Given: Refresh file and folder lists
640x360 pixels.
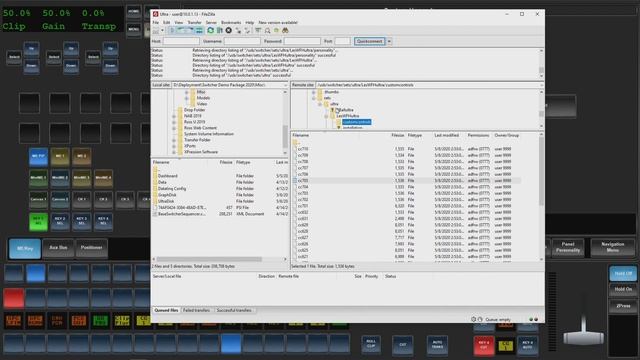Looking at the screenshot, I should (x=211, y=31).
